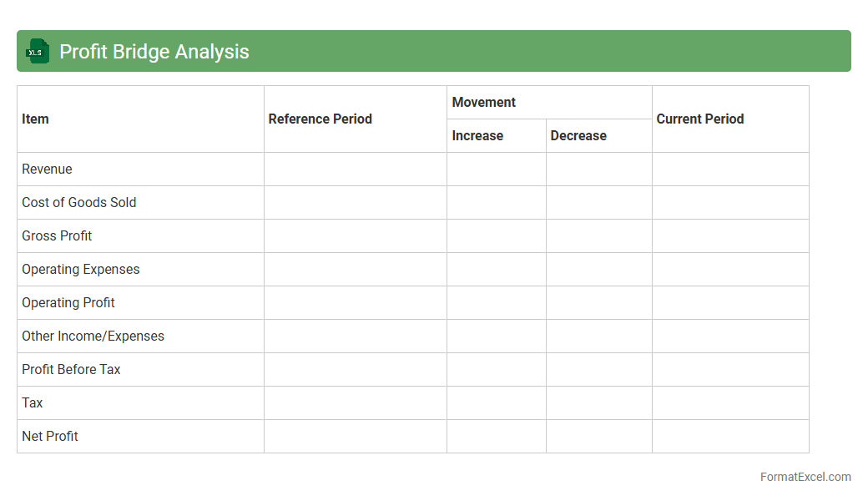Click the Movement header cell
Image resolution: width=868 pixels, height=501 pixels.
[484, 102]
